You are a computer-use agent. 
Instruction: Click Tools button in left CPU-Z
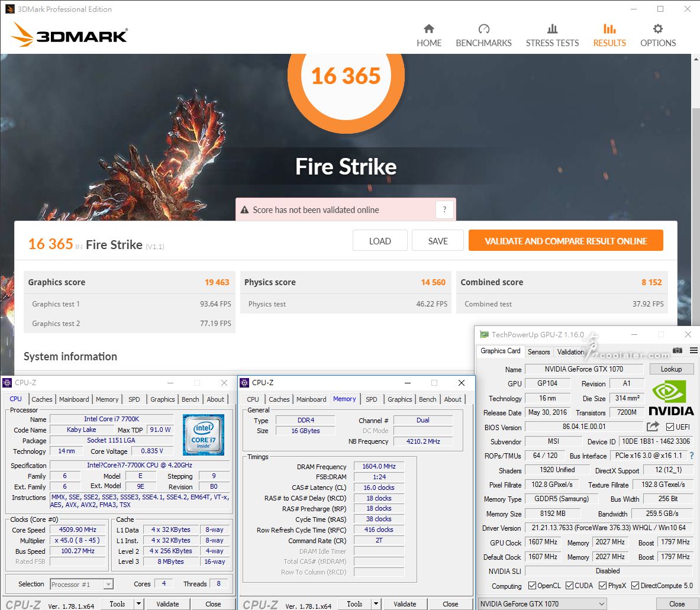pyautogui.click(x=117, y=603)
